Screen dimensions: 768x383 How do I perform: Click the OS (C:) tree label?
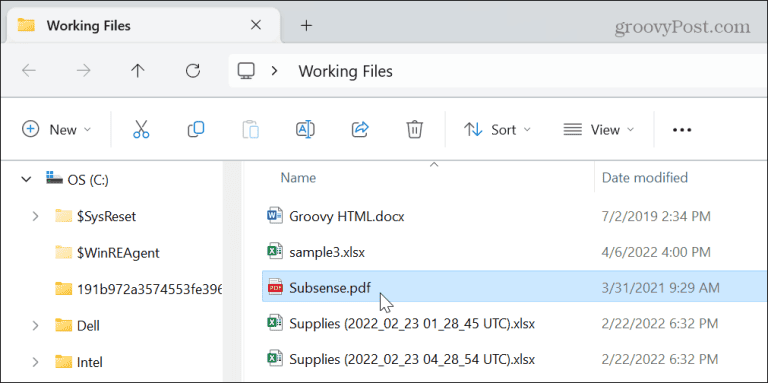point(88,180)
